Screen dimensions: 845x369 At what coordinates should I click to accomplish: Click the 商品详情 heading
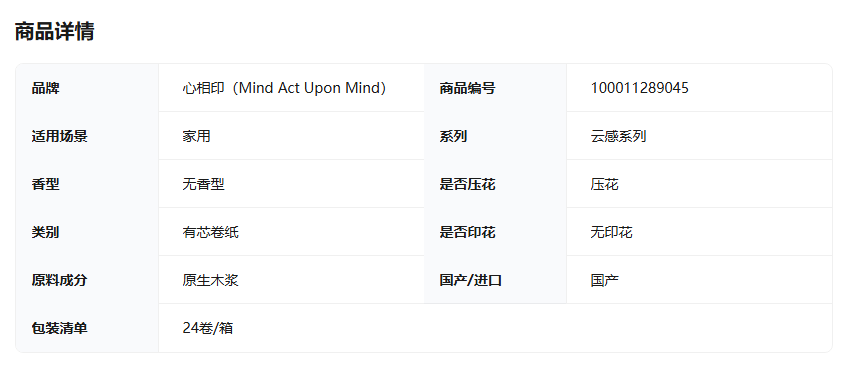coord(54,31)
